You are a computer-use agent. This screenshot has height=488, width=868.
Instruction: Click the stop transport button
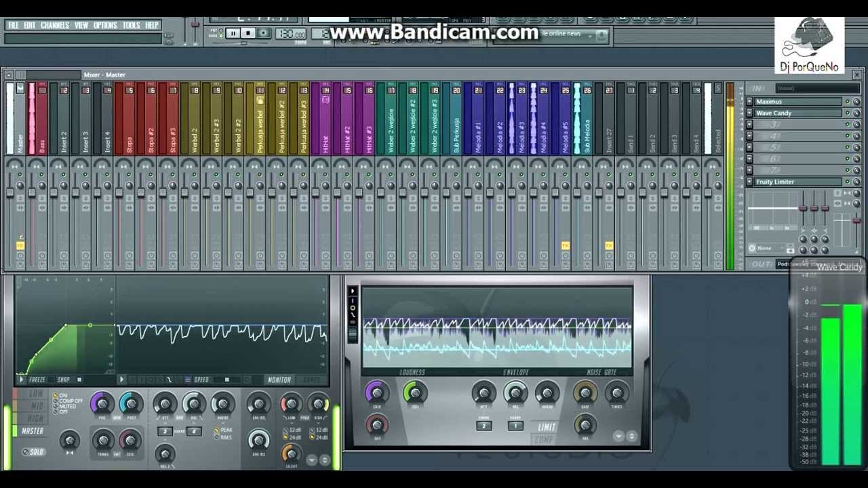pos(248,33)
